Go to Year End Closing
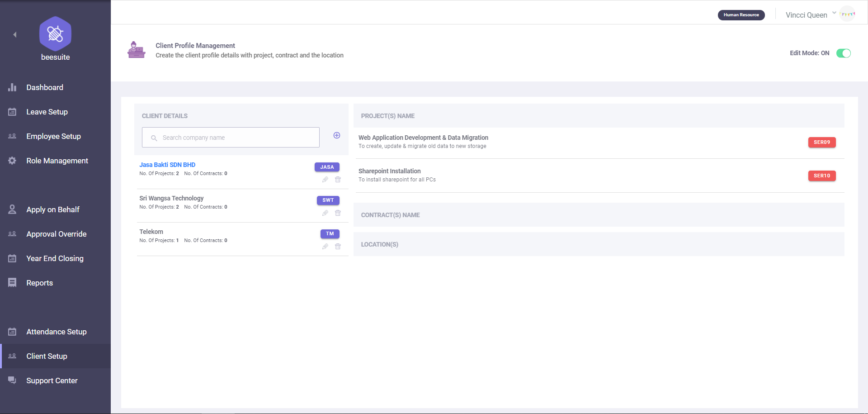 [55, 258]
